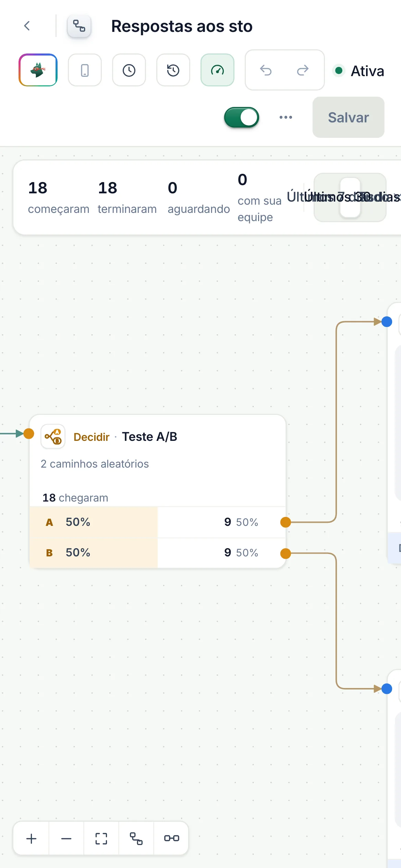Screen dimensions: 401x868
Task: Open the schedule clock icon
Action: point(129,70)
